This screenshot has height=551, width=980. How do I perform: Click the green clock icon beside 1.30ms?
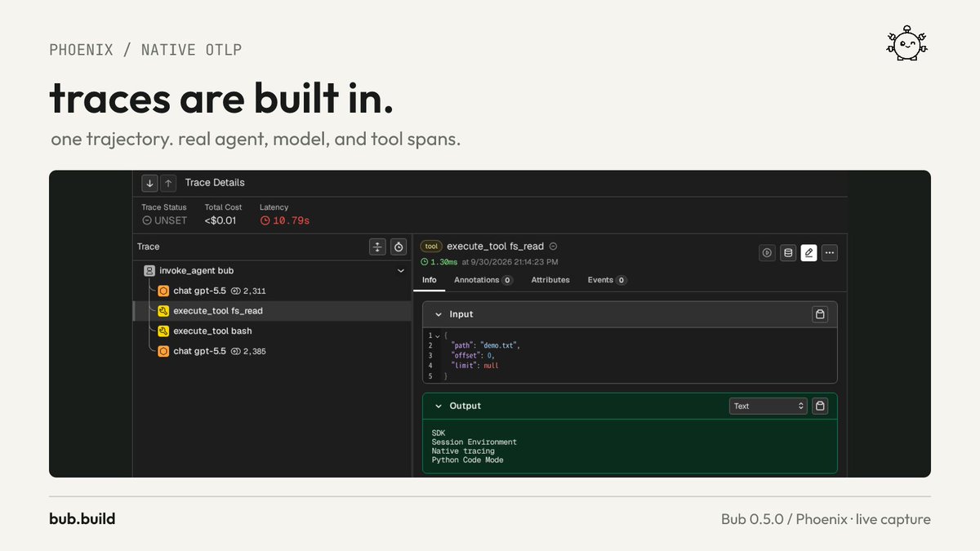pyautogui.click(x=425, y=262)
